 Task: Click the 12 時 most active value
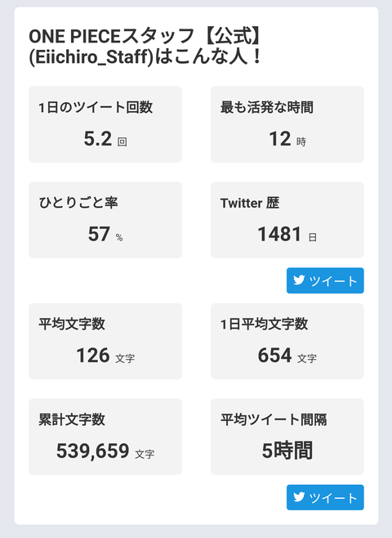tap(287, 139)
